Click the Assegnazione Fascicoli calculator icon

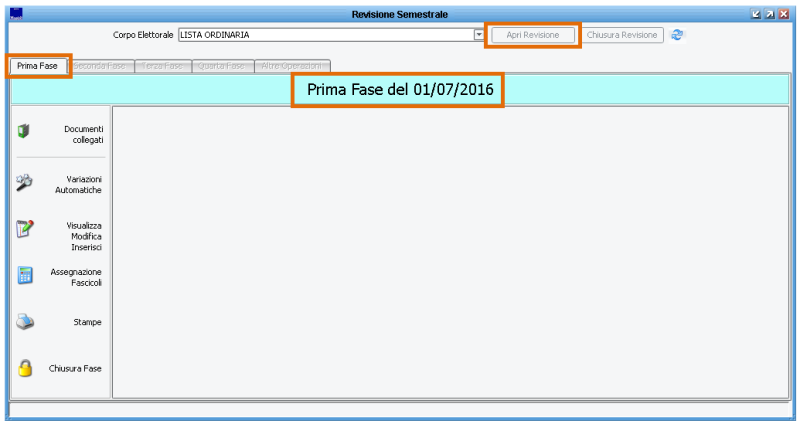point(25,275)
